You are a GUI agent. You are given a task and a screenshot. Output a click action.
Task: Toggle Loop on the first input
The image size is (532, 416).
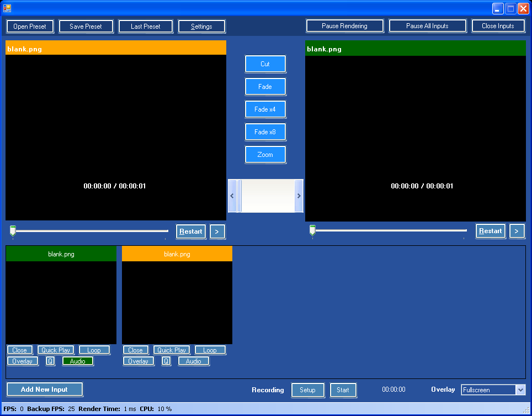94,350
